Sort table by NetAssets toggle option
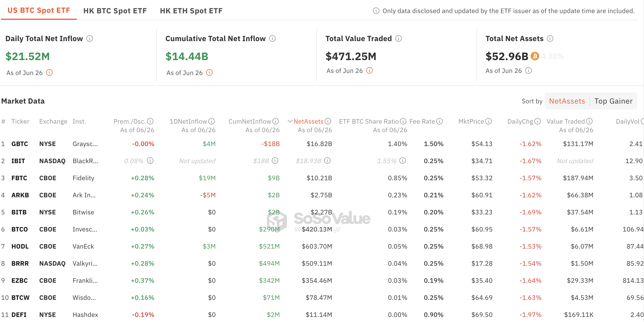The image size is (644, 322). click(x=567, y=101)
